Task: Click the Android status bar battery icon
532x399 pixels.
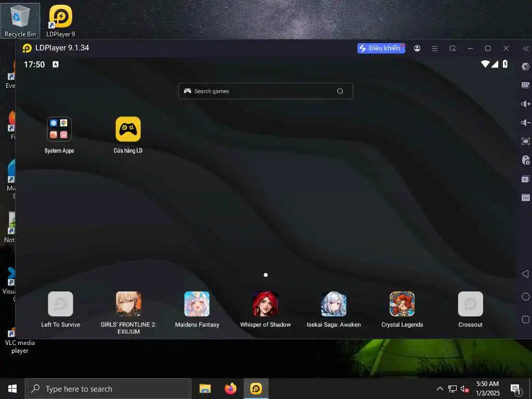Action: point(505,64)
